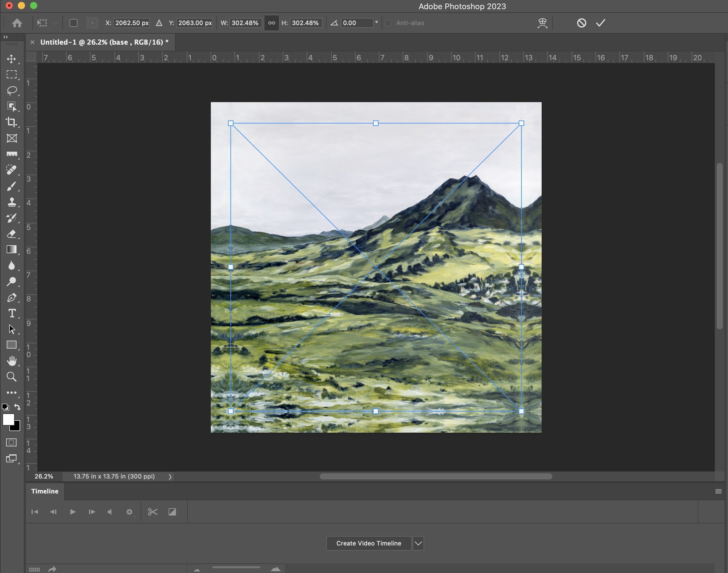Click the zoom level 26.2% field
This screenshot has width=728, height=573.
pos(44,476)
